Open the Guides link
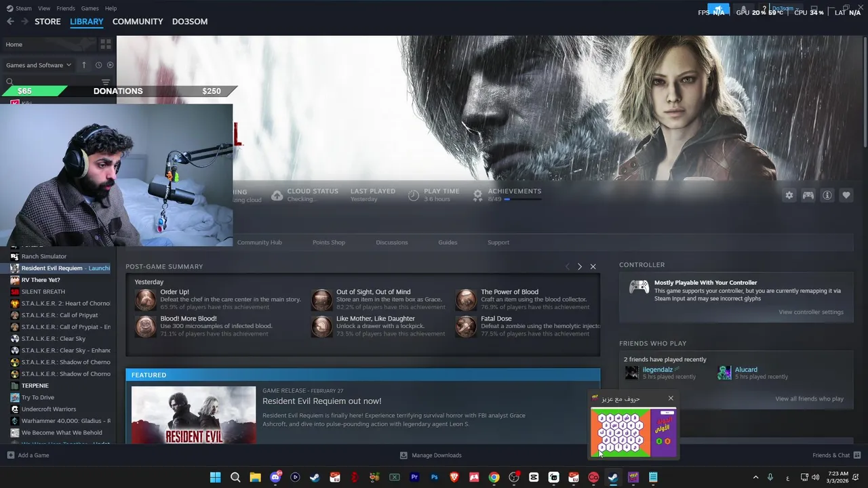 (x=448, y=242)
